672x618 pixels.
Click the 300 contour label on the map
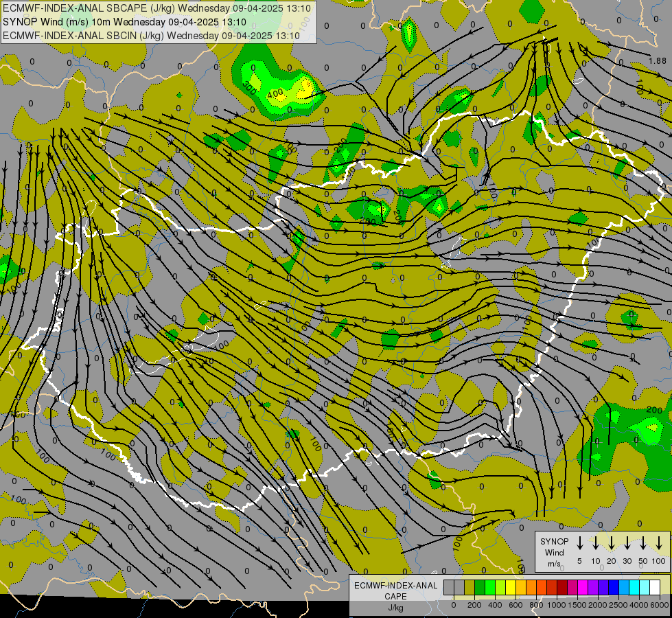(x=249, y=87)
